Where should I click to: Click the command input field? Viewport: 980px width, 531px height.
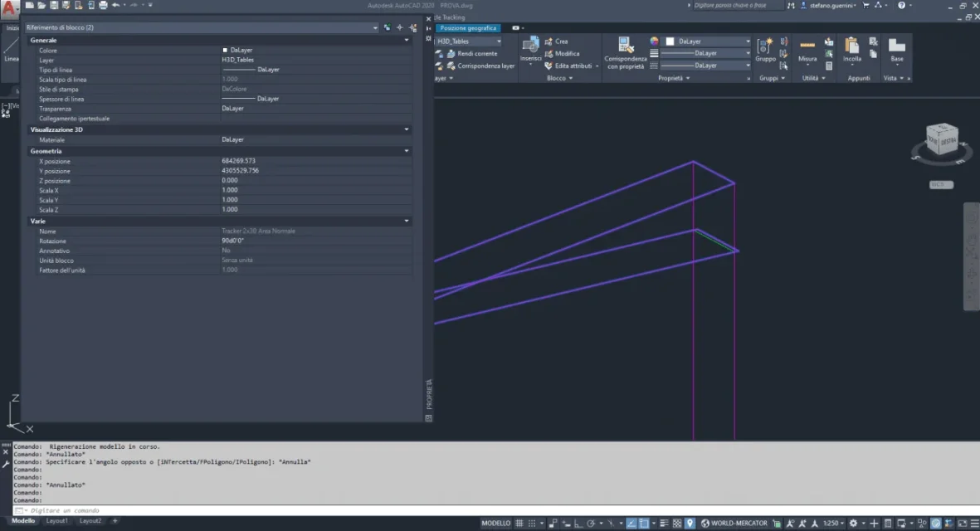click(x=495, y=510)
